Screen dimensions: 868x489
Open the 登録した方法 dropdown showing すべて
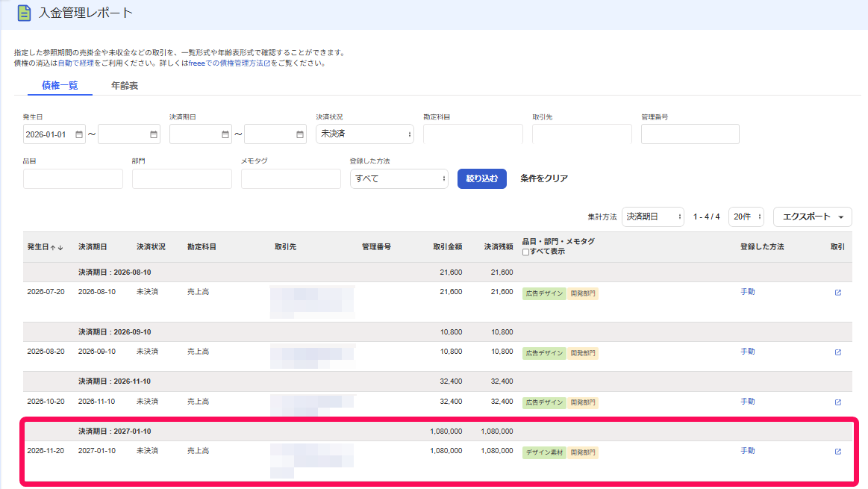click(399, 179)
